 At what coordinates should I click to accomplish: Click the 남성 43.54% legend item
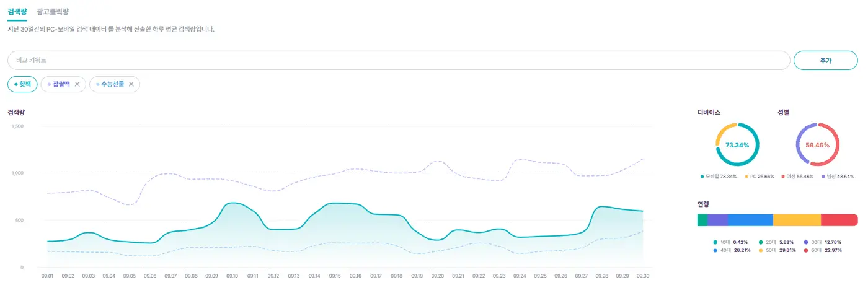point(839,177)
